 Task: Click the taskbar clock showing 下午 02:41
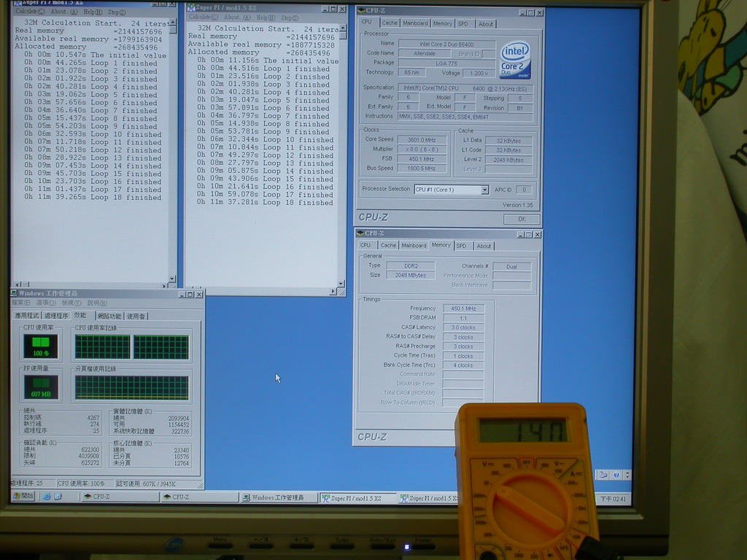[x=613, y=499]
